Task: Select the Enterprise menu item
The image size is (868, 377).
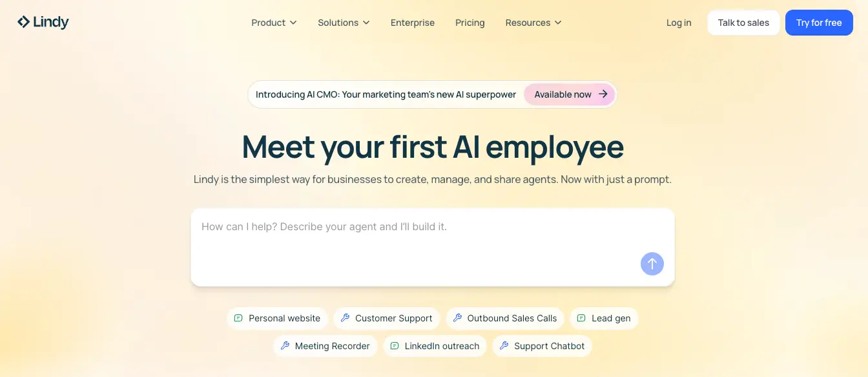Action: (412, 23)
